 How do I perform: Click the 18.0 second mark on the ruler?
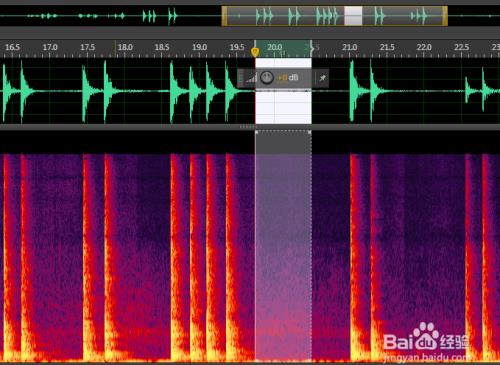[x=125, y=47]
